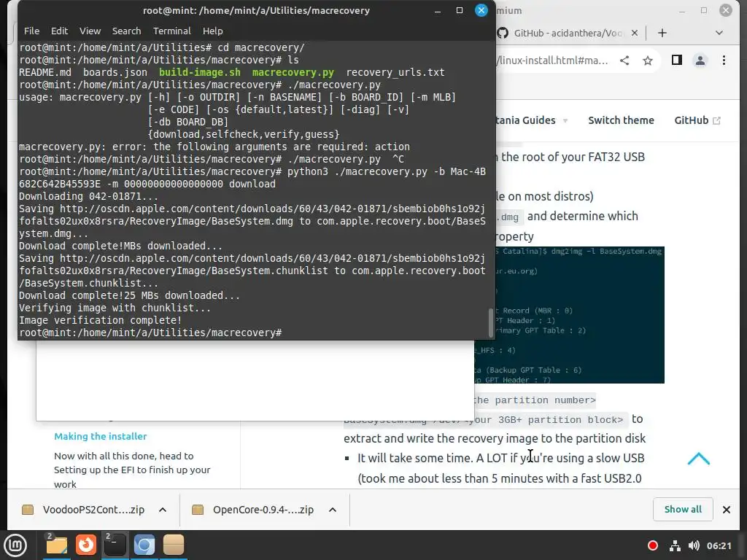Select the GitHub acidanthera browser tab
The height and width of the screenshot is (560, 747).
pyautogui.click(x=567, y=33)
